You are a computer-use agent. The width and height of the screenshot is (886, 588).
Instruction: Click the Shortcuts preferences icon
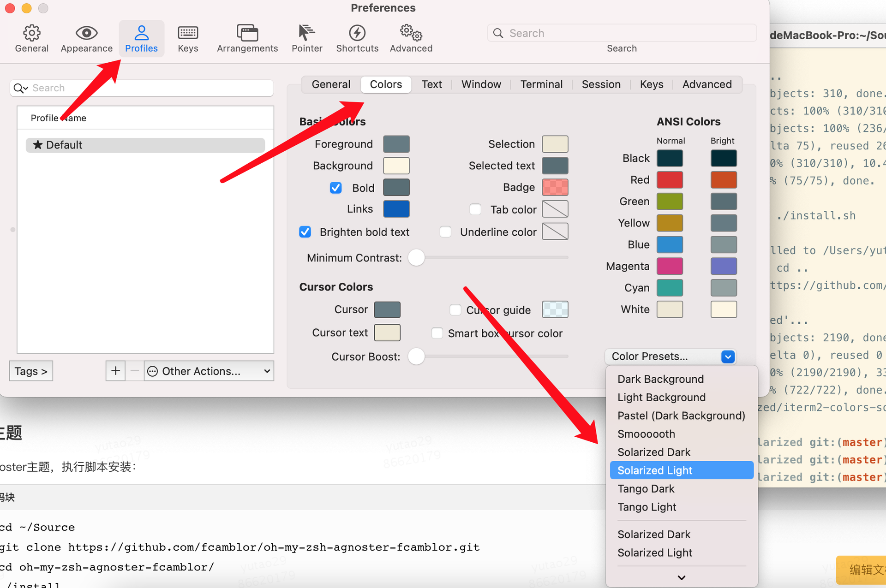coord(357,37)
